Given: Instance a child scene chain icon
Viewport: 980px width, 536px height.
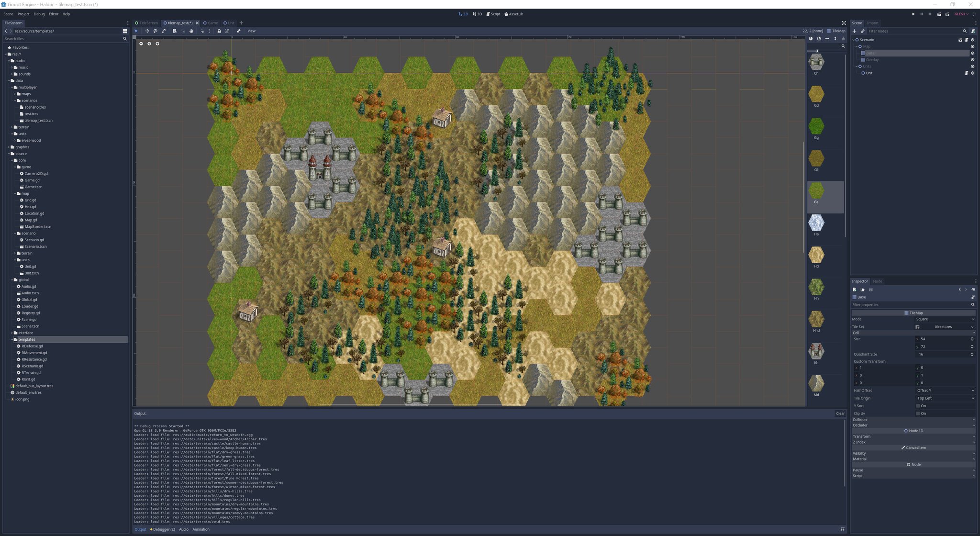Looking at the screenshot, I should point(862,31).
